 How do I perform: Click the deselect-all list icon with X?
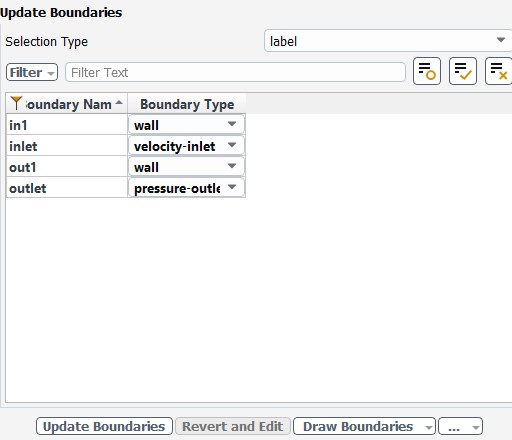(x=499, y=71)
